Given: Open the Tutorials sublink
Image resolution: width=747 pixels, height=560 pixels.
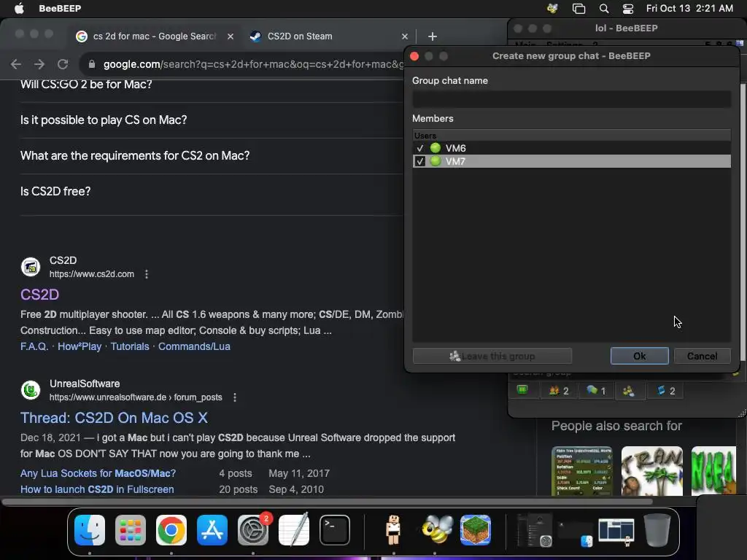Looking at the screenshot, I should pyautogui.click(x=130, y=346).
